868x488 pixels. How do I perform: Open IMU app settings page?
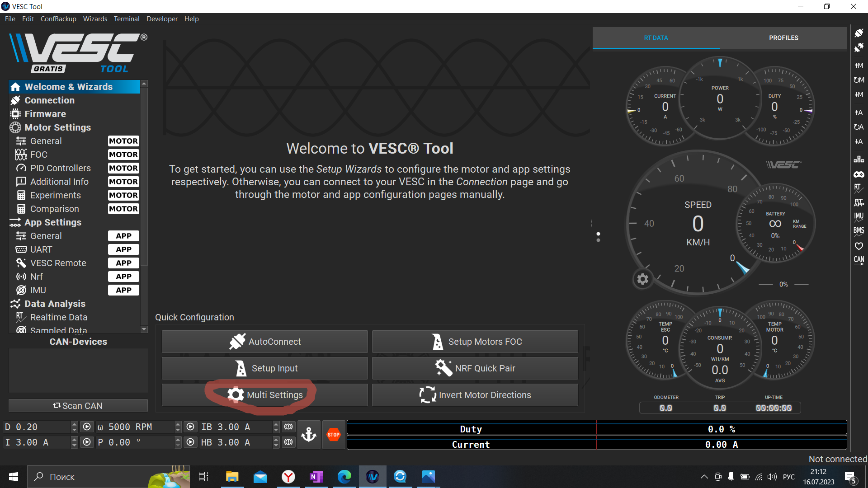(x=75, y=290)
